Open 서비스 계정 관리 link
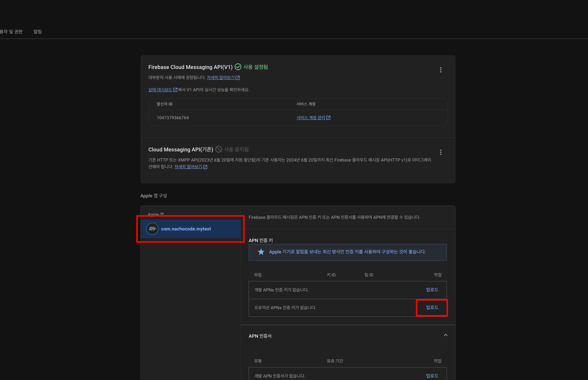This screenshot has height=380, width=588. [x=311, y=118]
